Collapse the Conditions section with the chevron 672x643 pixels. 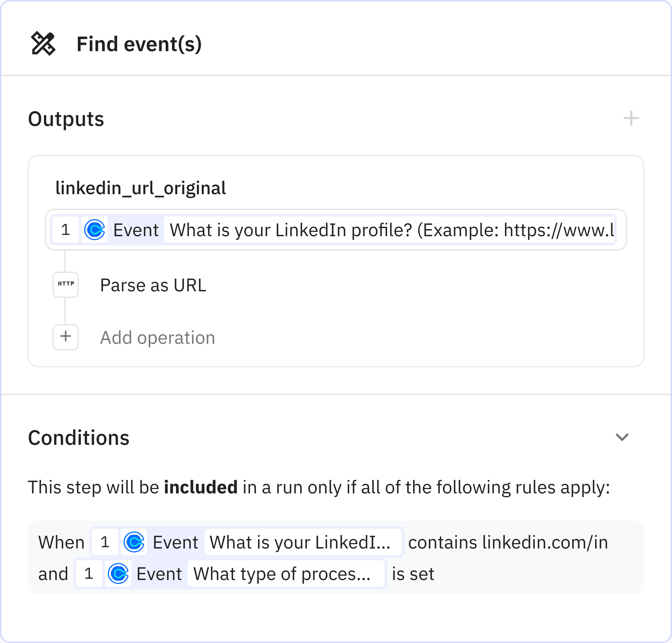(x=622, y=437)
